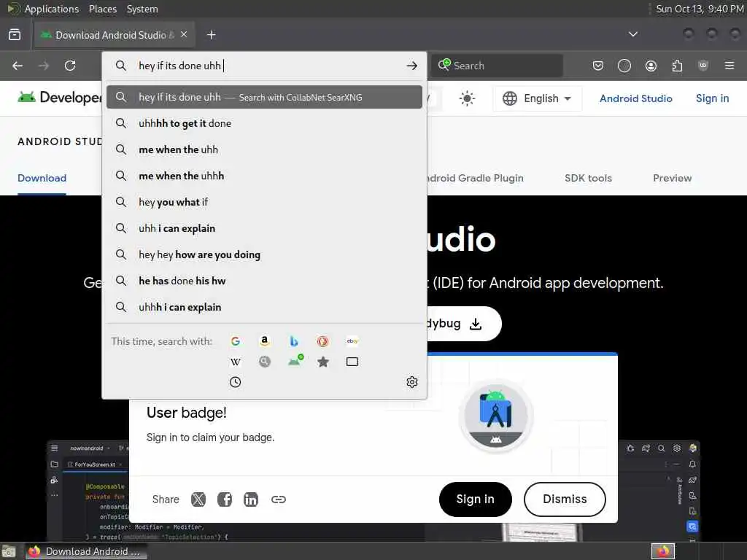This screenshot has width=747, height=560.
Task: Choose suggestion 'uhh i can explain'
Action: click(x=264, y=228)
